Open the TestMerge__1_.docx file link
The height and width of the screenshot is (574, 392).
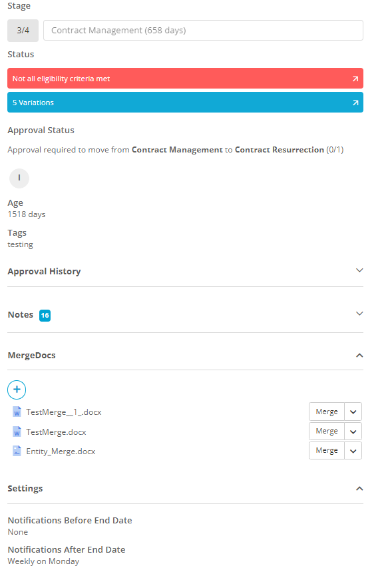click(x=63, y=412)
